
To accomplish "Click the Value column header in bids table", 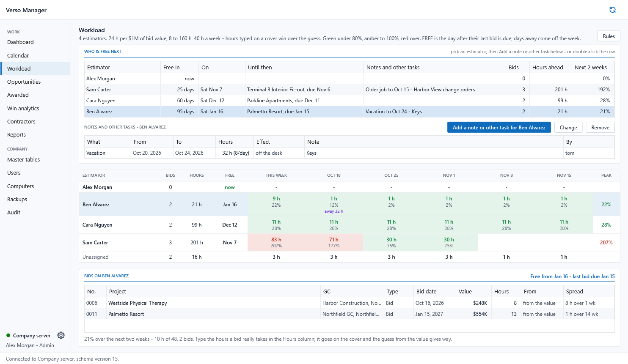I will [x=474, y=291].
